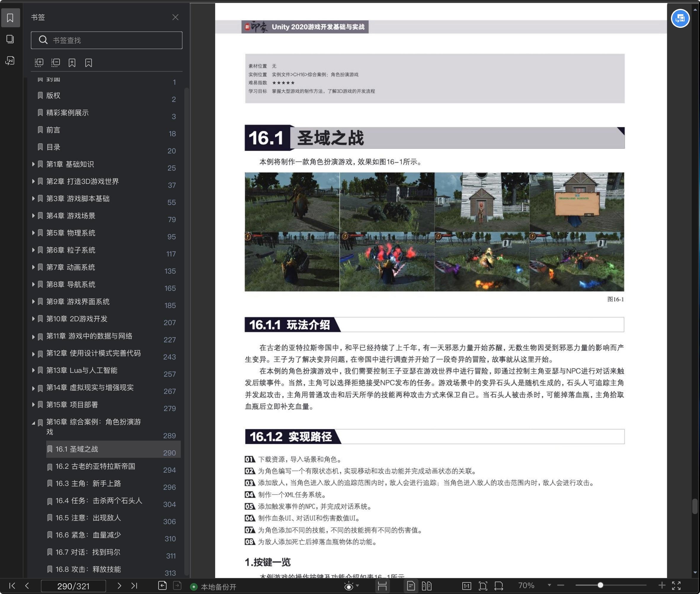Click the collapse all bookmarks icon
Viewport: 700px width, 594px height.
55,62
